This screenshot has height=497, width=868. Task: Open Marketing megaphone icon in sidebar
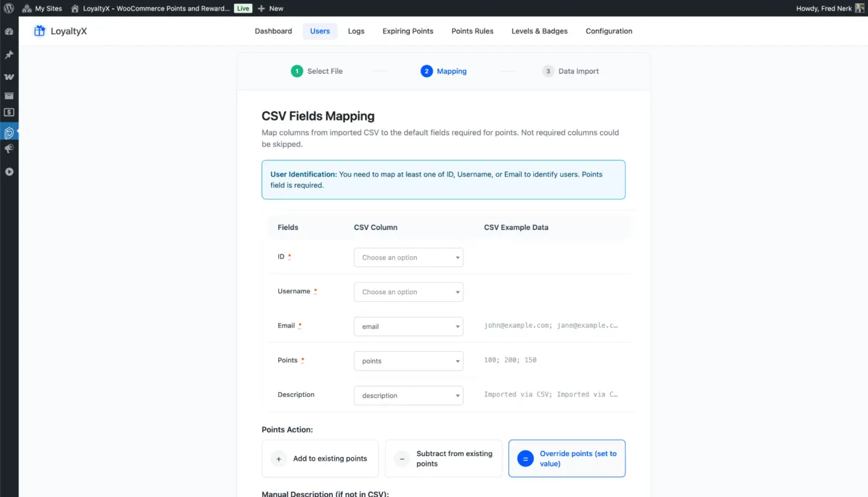point(9,149)
